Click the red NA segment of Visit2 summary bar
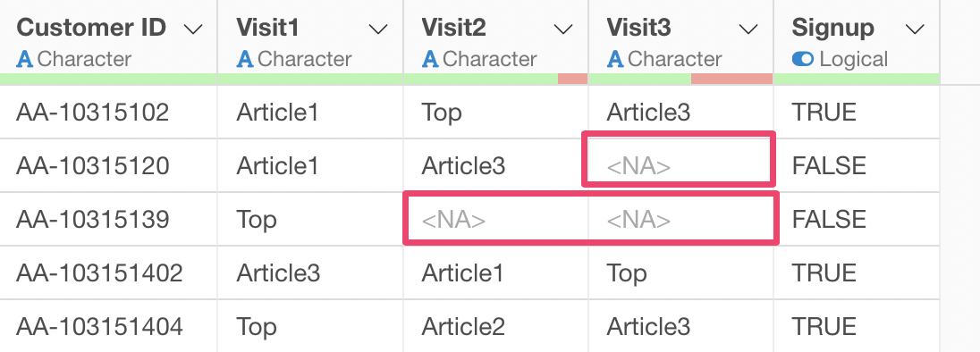Viewport: 980px width, 352px height. point(572,79)
